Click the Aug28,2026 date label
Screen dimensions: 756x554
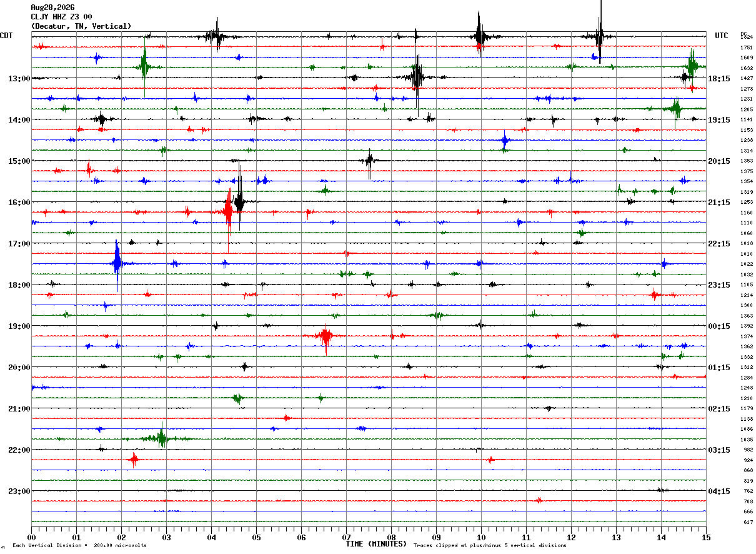52,8
